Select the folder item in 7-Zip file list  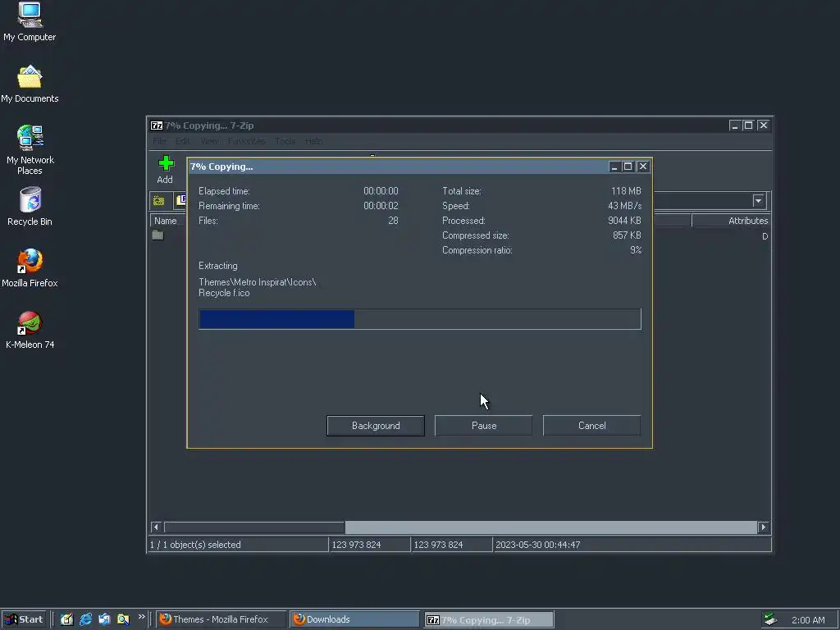point(157,235)
